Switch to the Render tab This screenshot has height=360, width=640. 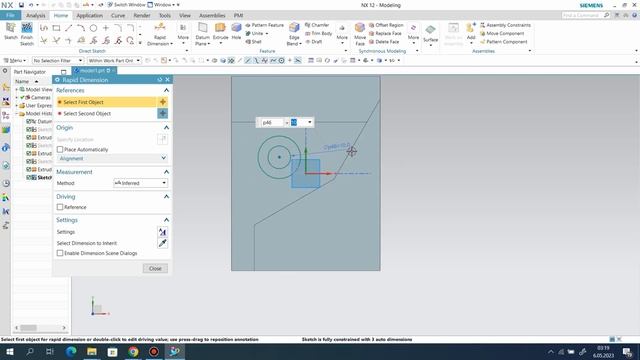click(x=142, y=16)
